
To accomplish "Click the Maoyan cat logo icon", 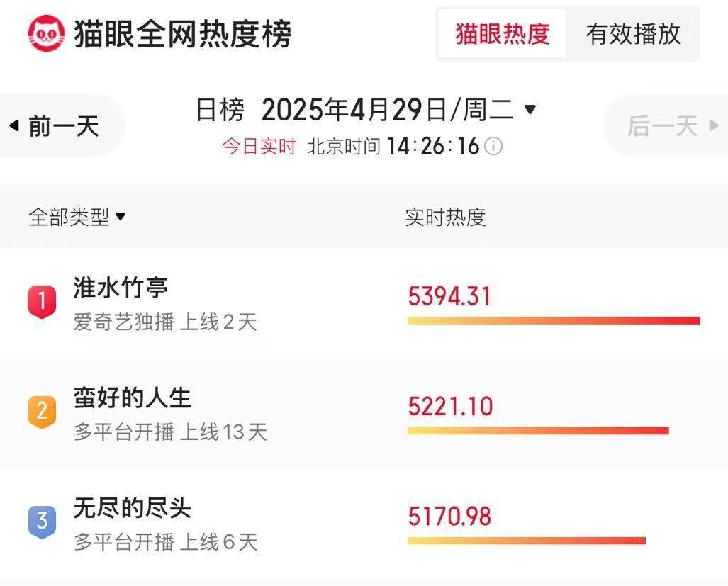I will coord(46,33).
